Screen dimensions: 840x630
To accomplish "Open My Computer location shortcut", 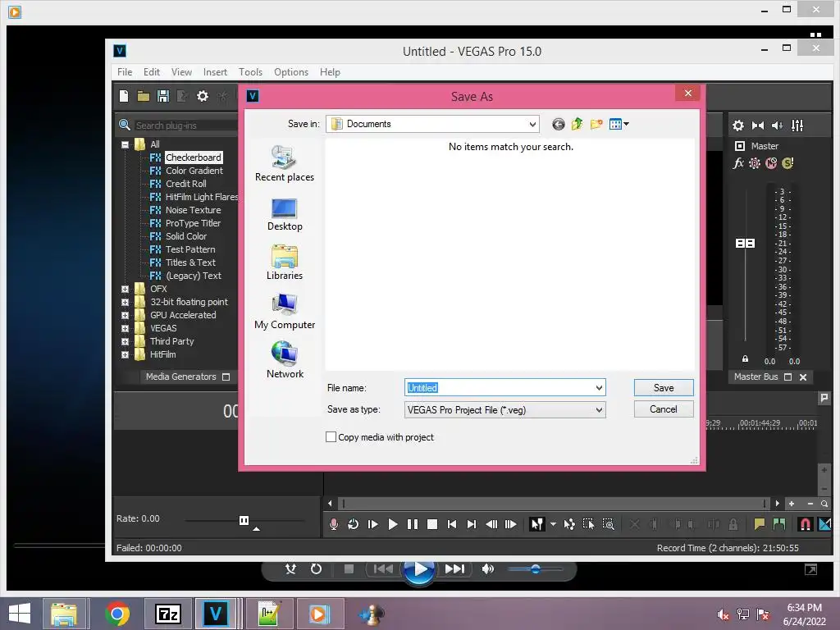I will point(285,312).
